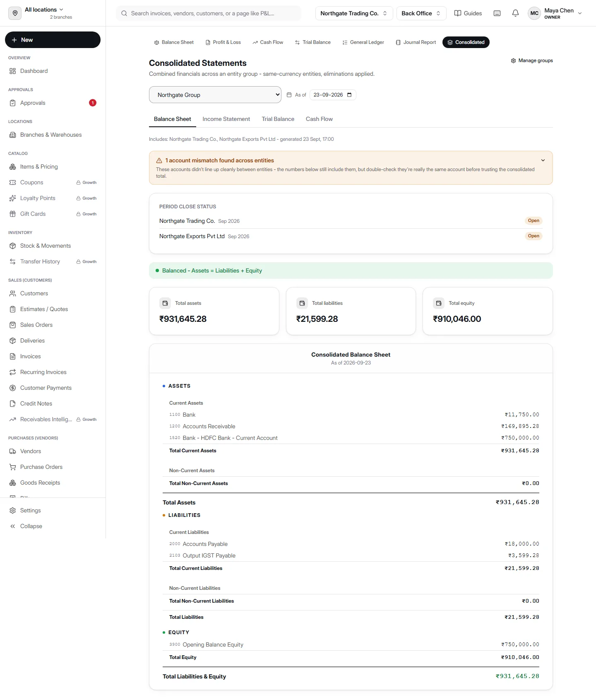Viewport: 596px width, 700px height.
Task: Expand the account mismatch warning chevron
Action: [543, 160]
